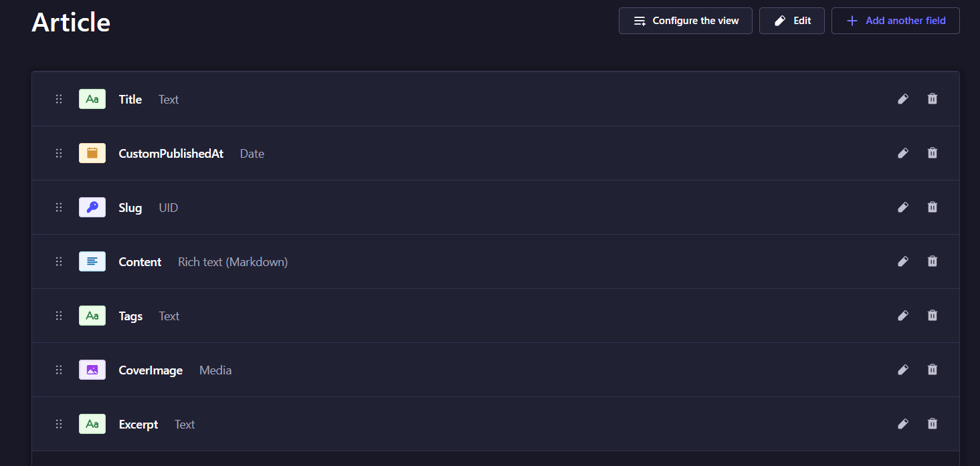Click trash icon on Excerpt row
The height and width of the screenshot is (466, 980).
[x=933, y=424]
